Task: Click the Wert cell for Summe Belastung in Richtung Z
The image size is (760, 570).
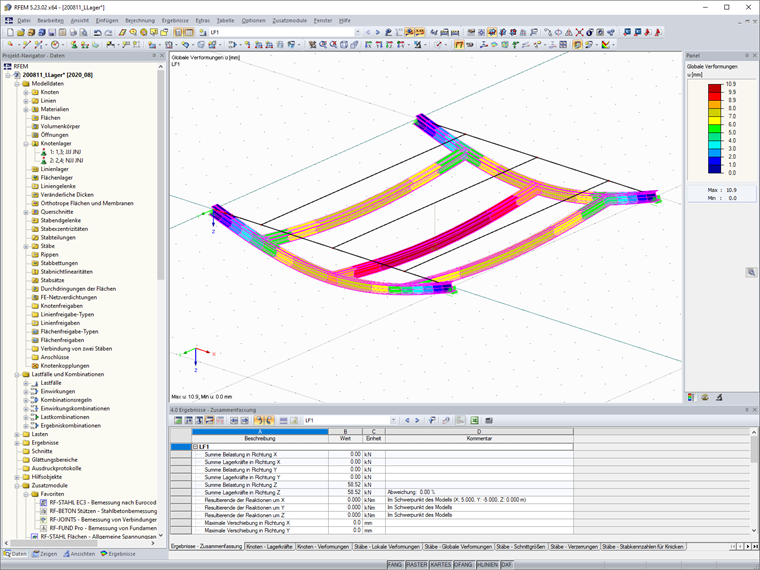Action: pos(345,485)
